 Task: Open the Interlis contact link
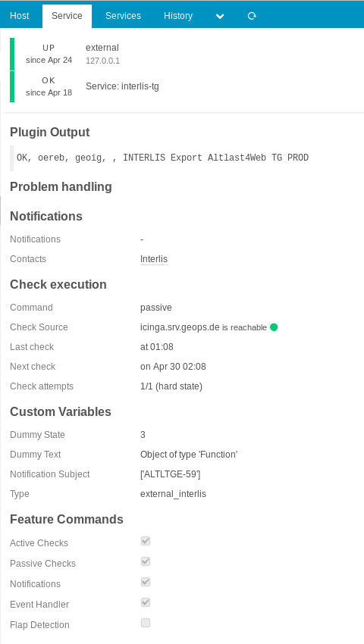point(154,259)
